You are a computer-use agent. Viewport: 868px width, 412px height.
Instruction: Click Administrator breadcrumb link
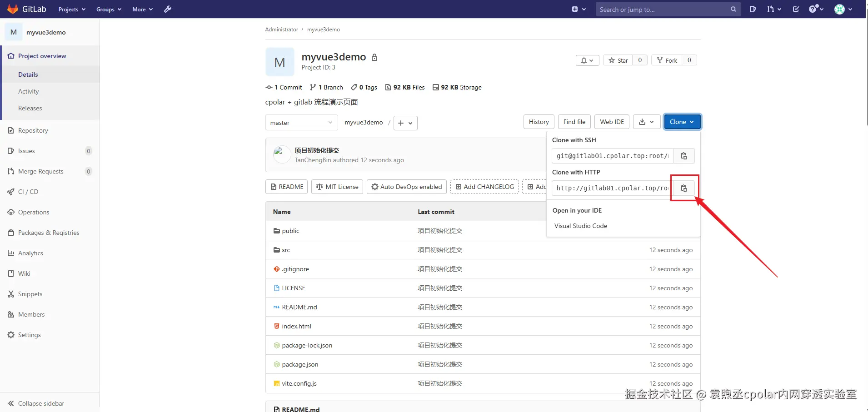pos(282,30)
